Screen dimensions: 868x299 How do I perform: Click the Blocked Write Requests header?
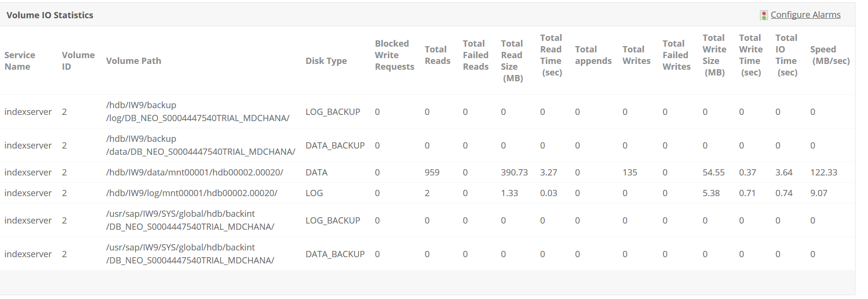pyautogui.click(x=394, y=55)
